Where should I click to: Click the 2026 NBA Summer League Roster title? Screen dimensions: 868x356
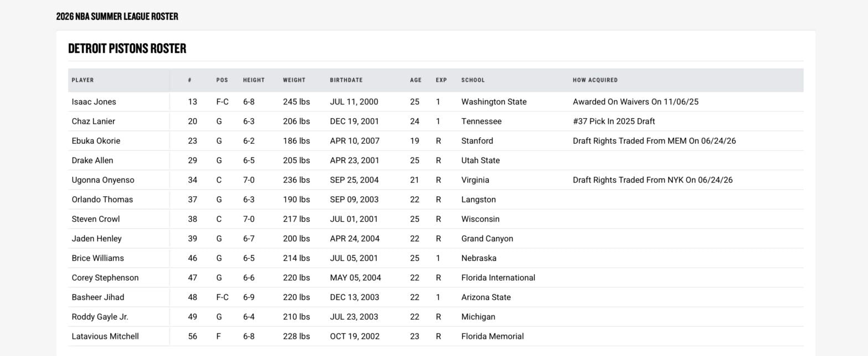(x=117, y=17)
